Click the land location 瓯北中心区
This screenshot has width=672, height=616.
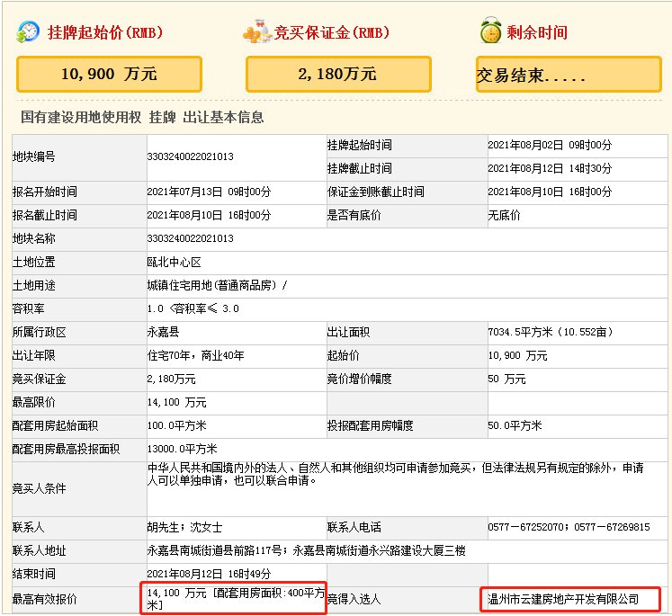coord(174,263)
